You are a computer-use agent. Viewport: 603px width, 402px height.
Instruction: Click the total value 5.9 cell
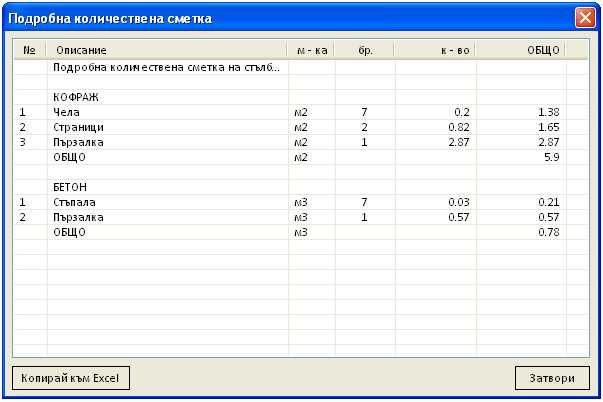[x=551, y=158]
